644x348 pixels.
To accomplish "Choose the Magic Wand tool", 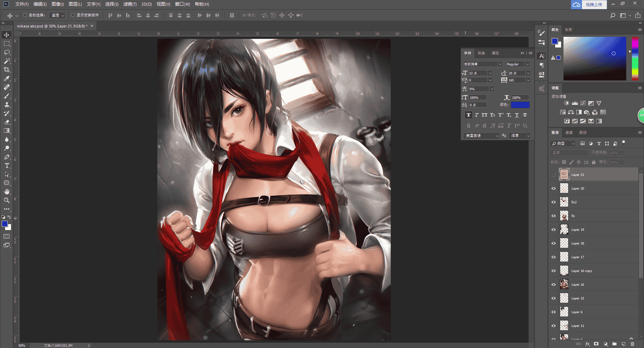I will click(x=7, y=61).
